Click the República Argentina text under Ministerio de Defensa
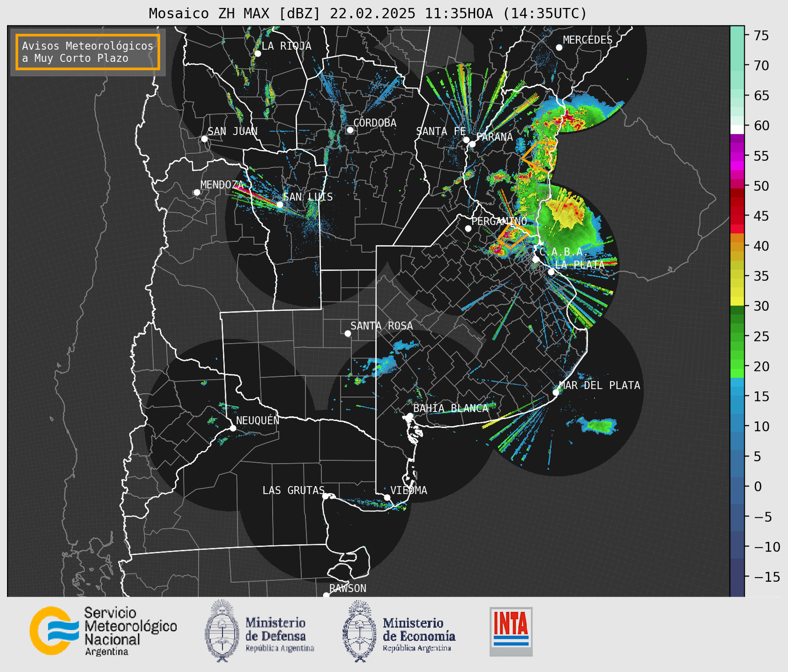This screenshot has height=672, width=788. pos(280,649)
